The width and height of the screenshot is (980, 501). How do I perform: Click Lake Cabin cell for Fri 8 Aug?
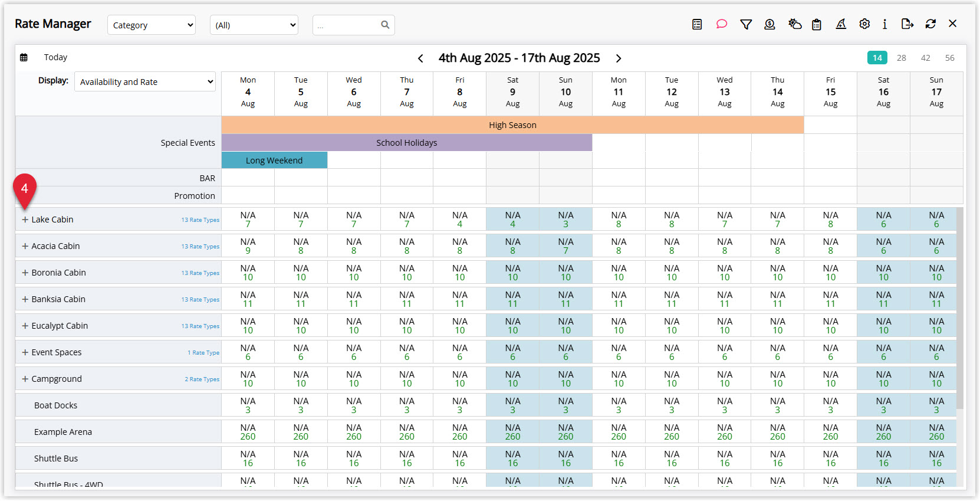[x=460, y=220]
